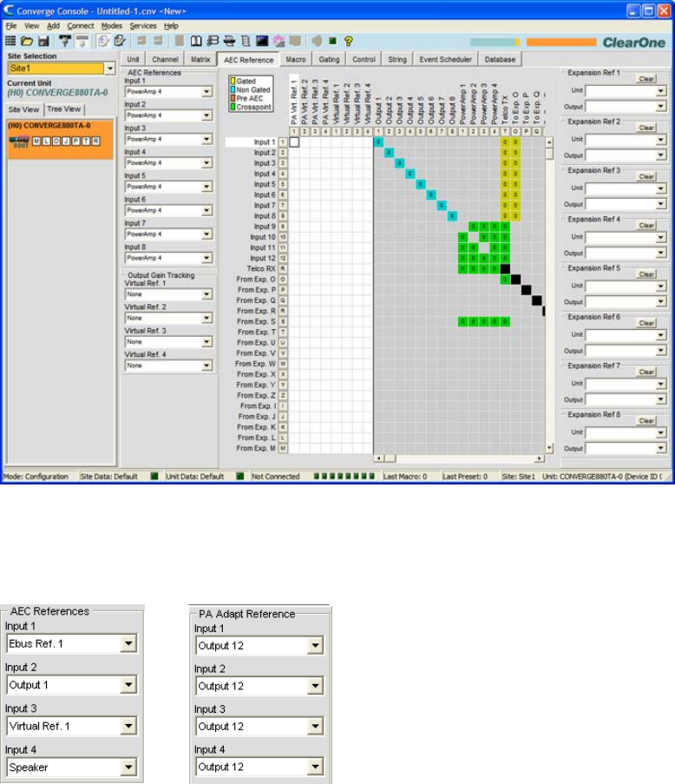Select slot O in unit site view
The image size is (675, 784).
56,142
